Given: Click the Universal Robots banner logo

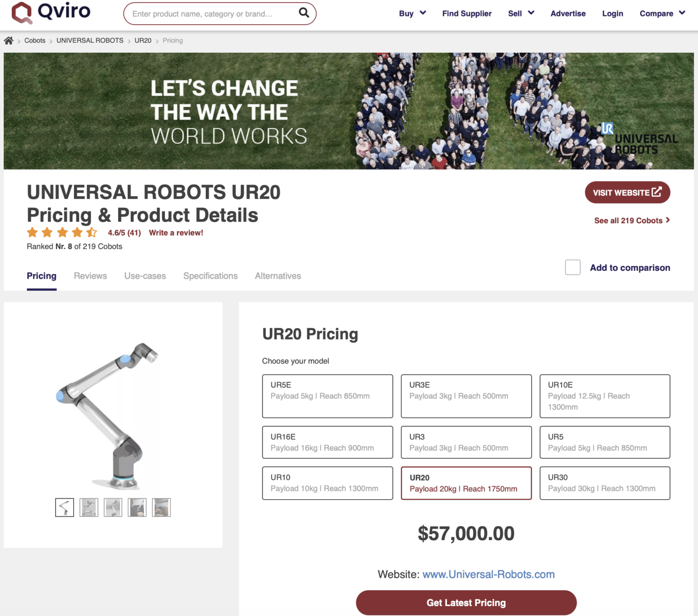Looking at the screenshot, I should pyautogui.click(x=639, y=139).
